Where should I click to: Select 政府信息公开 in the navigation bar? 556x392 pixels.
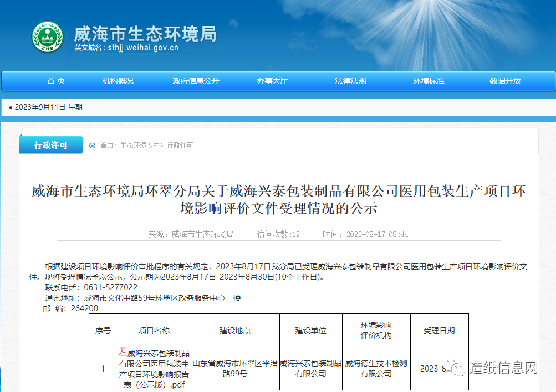[x=196, y=81]
